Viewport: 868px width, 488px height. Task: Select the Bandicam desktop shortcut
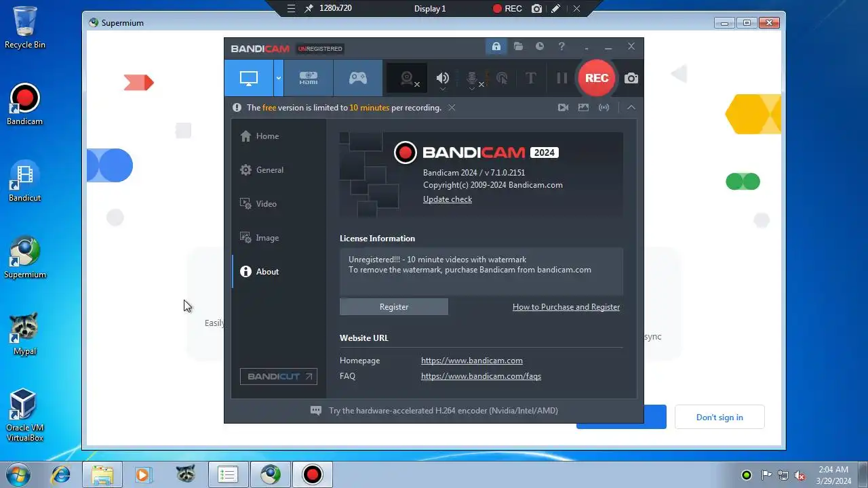(x=25, y=104)
